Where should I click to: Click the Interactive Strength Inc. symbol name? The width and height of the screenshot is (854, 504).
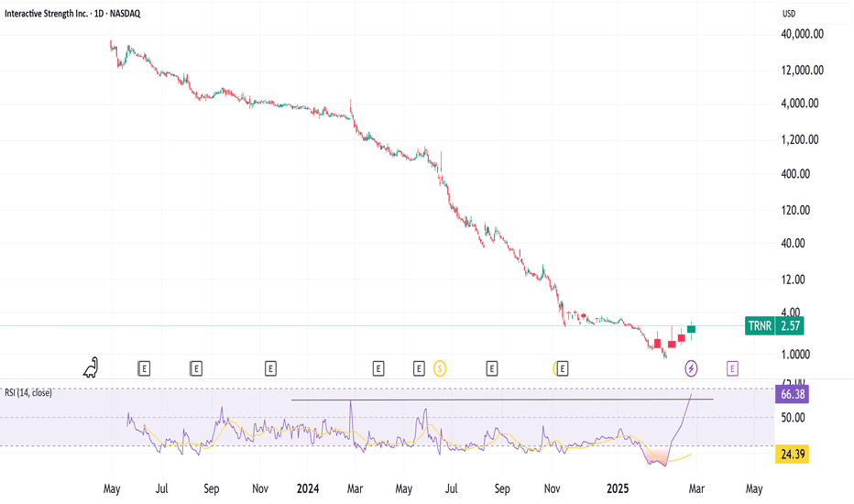tap(47, 14)
